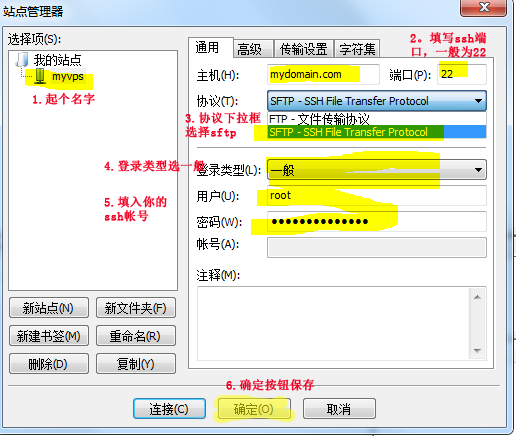Click the notes scrollbar down arrow
The height and width of the screenshot is (436, 516).
coord(477,351)
